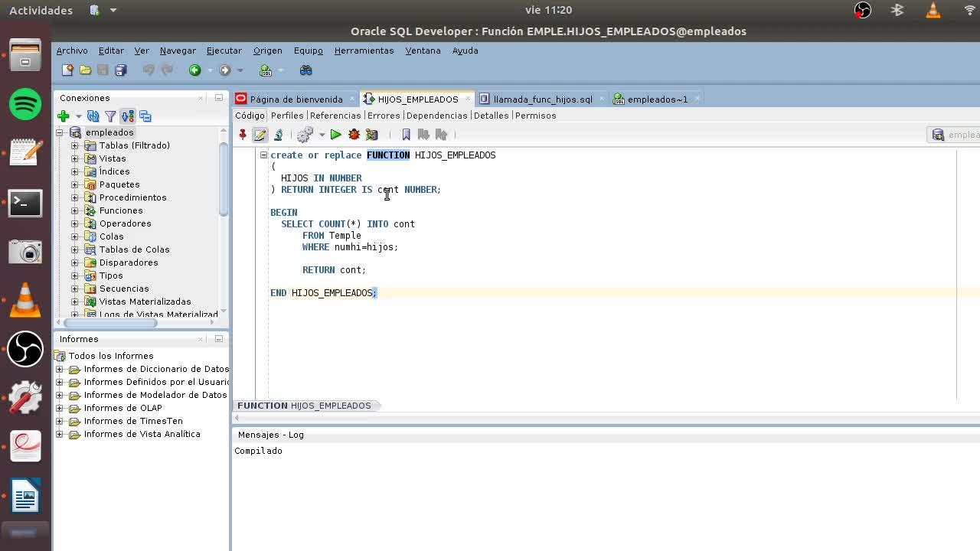Click the green Run/Compile play icon

coord(335,135)
